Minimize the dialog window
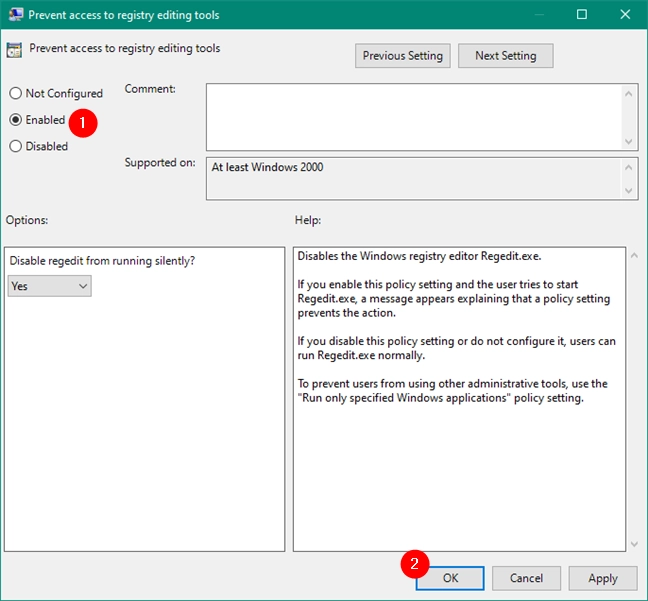 tap(539, 14)
